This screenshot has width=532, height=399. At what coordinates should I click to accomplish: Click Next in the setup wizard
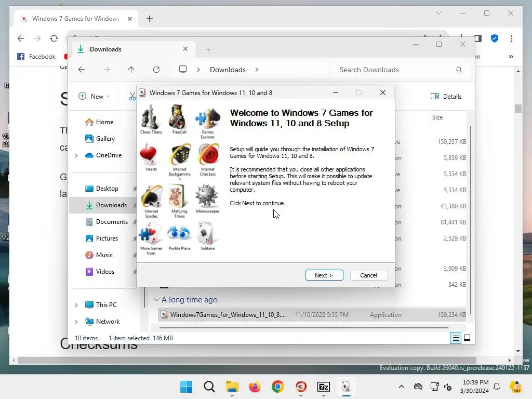pos(324,275)
